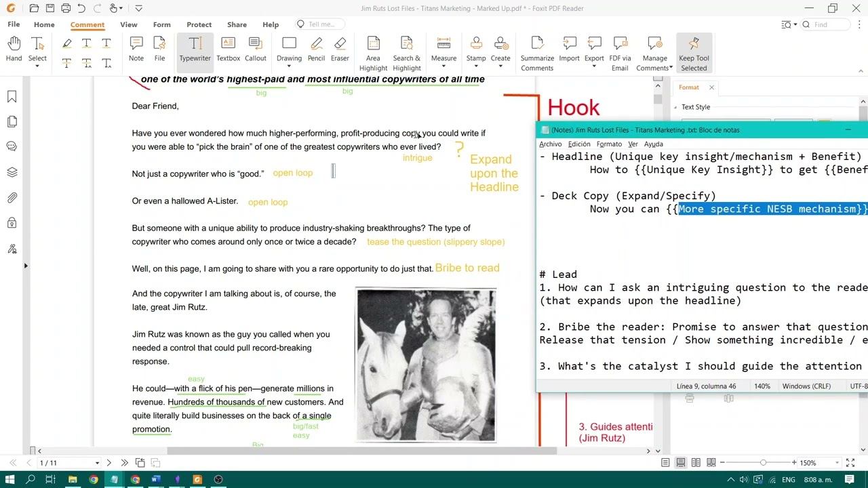Image resolution: width=868 pixels, height=488 pixels.
Task: Save the document from quick access toolbar
Action: pos(50,8)
